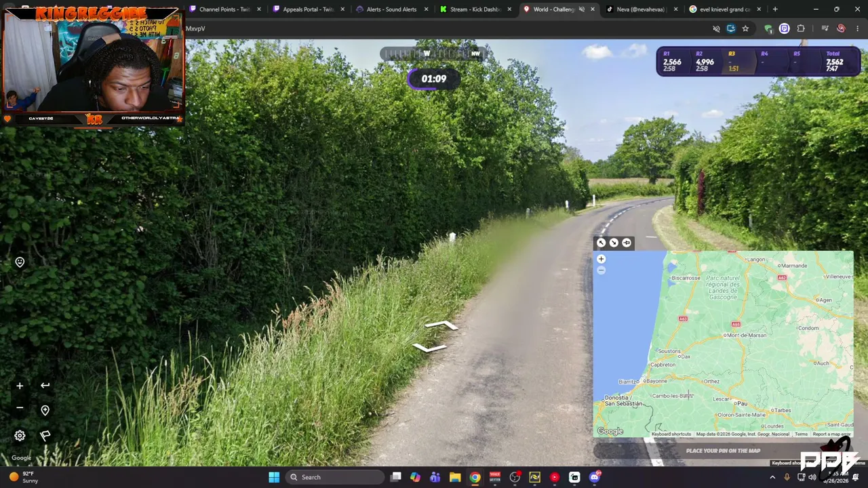Open the browser three-dot menu
Viewport: 868px width, 488px height.
pos(858,28)
